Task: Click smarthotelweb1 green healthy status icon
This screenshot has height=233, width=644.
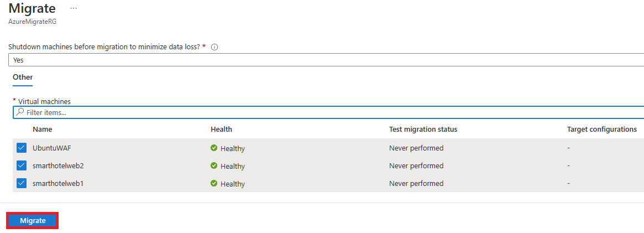Action: (213, 183)
